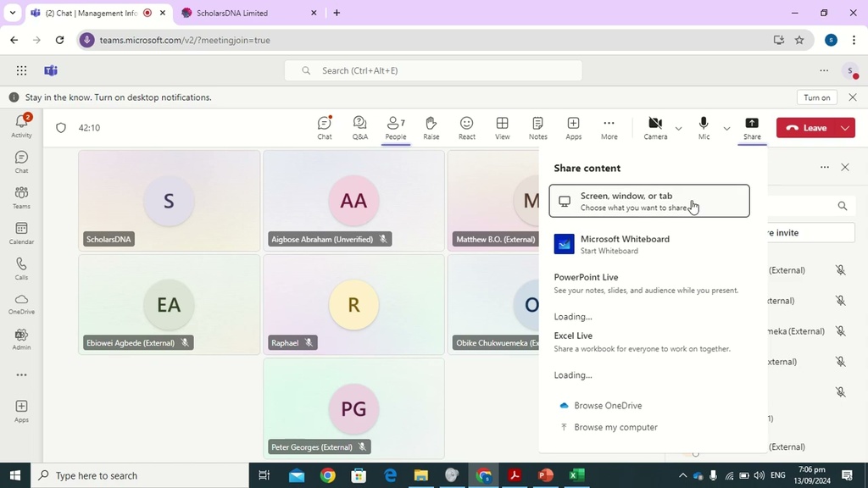Open the React emoji options
Viewport: 868px width, 488px height.
[466, 127]
